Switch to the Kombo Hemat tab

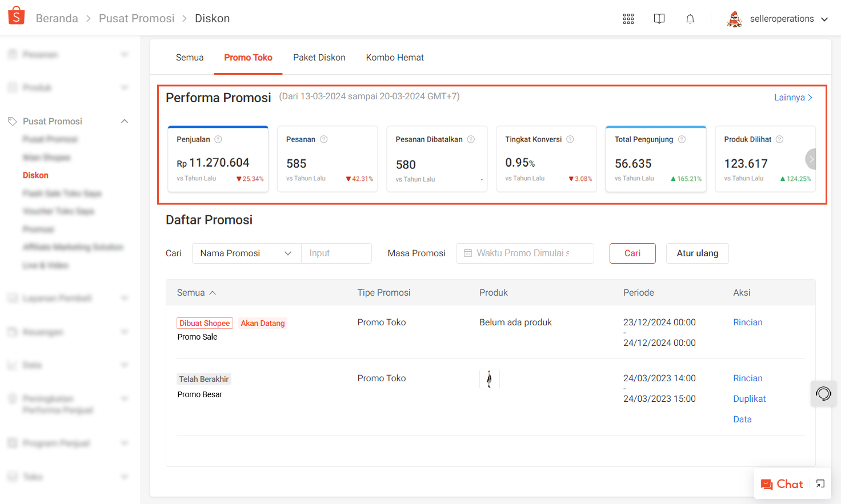coord(395,58)
